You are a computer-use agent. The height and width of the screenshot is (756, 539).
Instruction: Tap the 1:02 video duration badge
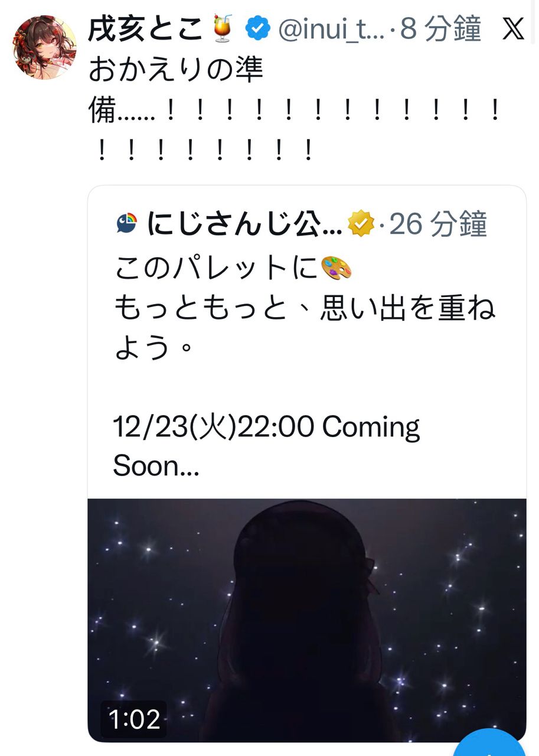pyautogui.click(x=134, y=719)
